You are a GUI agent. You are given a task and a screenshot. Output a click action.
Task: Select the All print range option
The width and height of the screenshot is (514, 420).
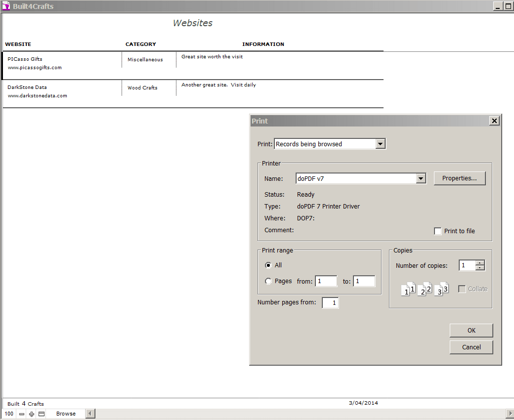[x=268, y=265]
